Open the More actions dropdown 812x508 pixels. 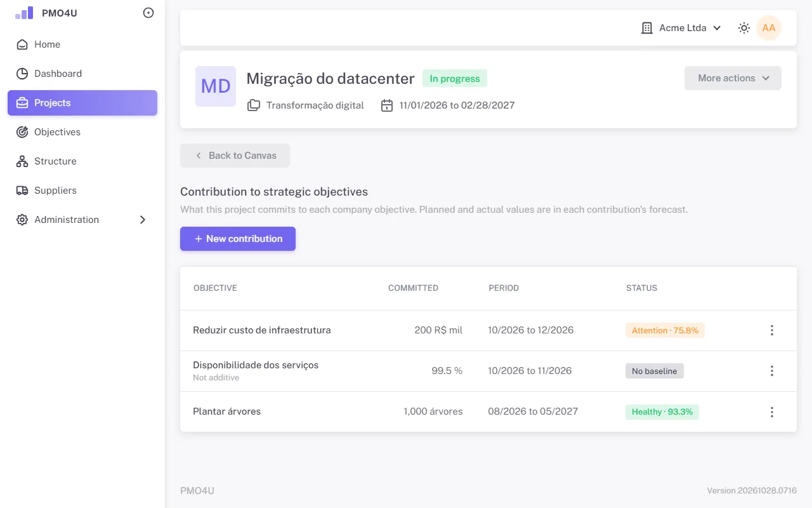coord(733,78)
